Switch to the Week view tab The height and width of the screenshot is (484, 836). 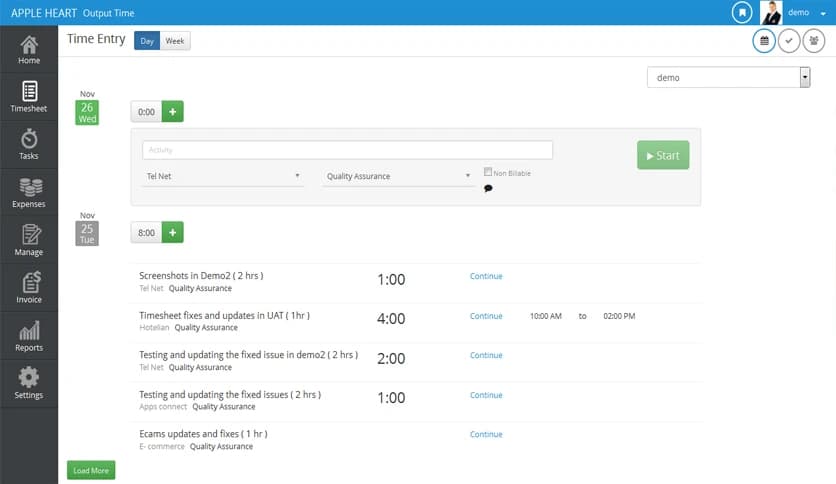(x=175, y=41)
